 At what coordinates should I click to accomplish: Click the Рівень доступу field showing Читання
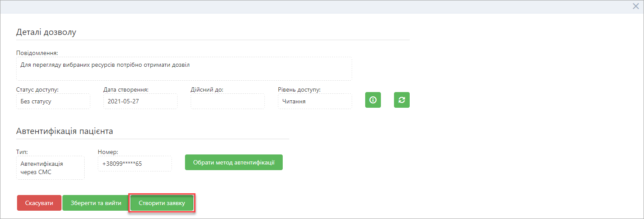coord(315,101)
